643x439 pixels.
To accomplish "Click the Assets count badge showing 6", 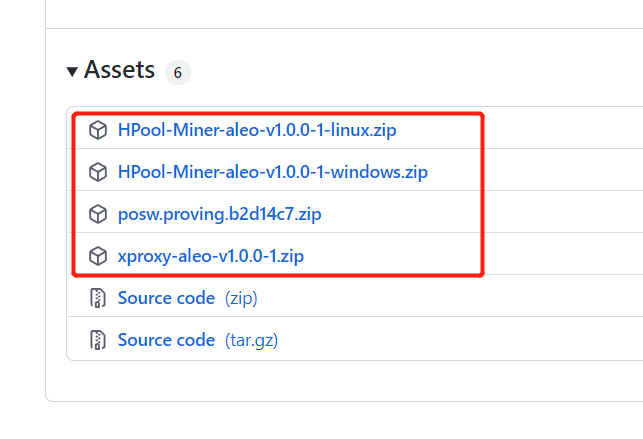I will coord(177,71).
